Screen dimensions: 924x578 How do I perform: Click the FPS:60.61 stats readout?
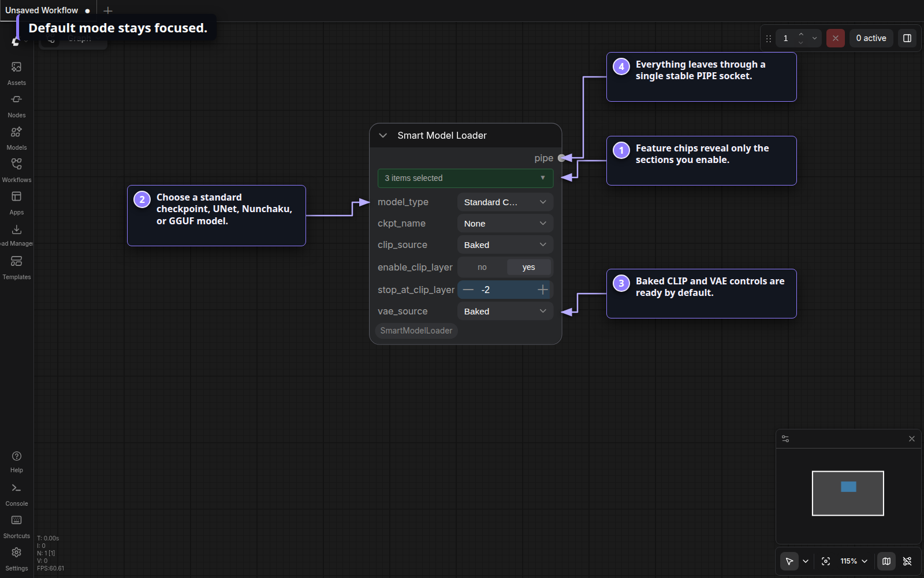coord(51,568)
